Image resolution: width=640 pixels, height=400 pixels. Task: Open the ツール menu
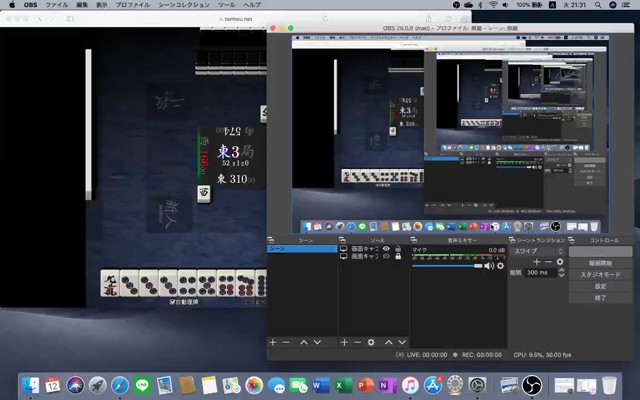227,5
